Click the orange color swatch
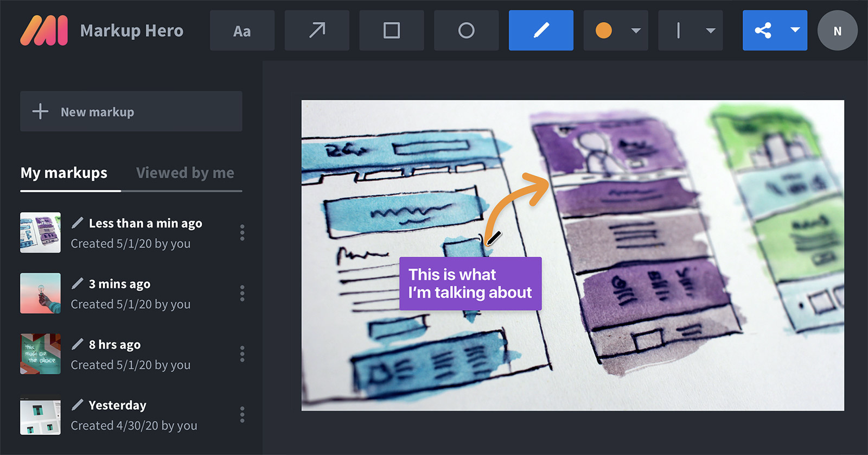Image resolution: width=868 pixels, height=455 pixels. coord(604,30)
